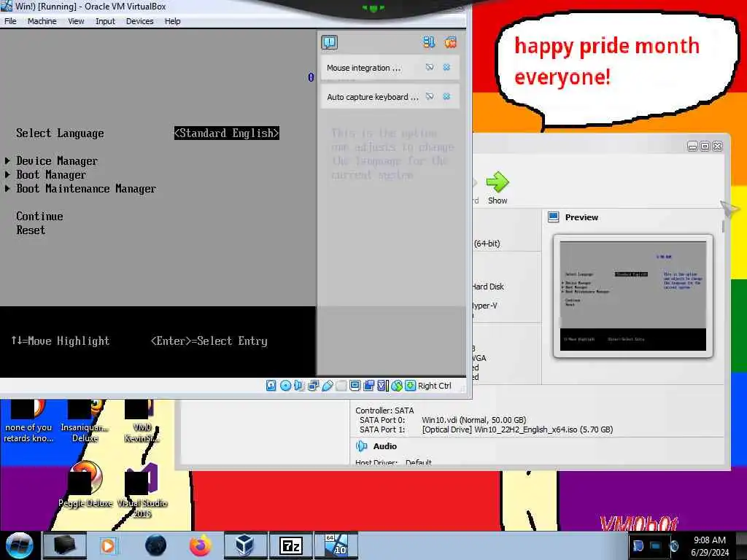747x560 pixels.
Task: Click the VM preview thumbnail in Manager
Action: click(x=632, y=296)
